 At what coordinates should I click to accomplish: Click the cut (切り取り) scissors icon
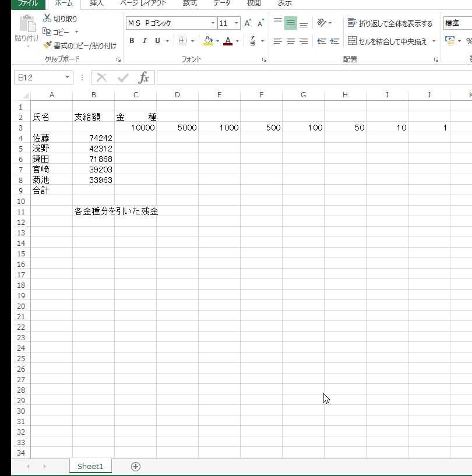(x=47, y=19)
